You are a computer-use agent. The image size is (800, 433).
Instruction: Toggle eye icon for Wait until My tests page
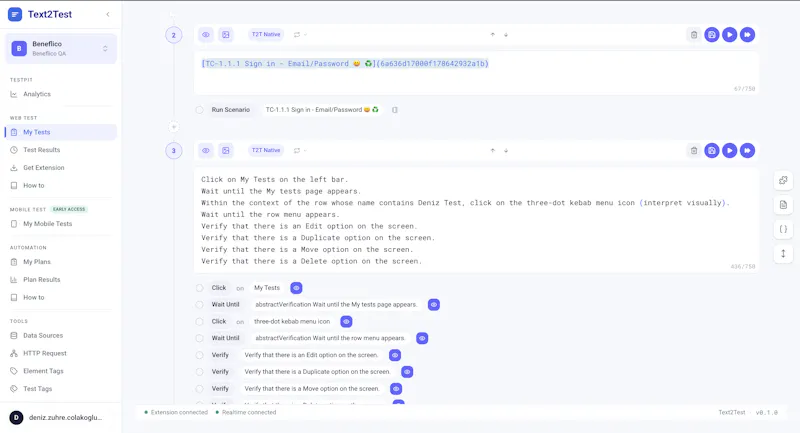[x=434, y=305]
